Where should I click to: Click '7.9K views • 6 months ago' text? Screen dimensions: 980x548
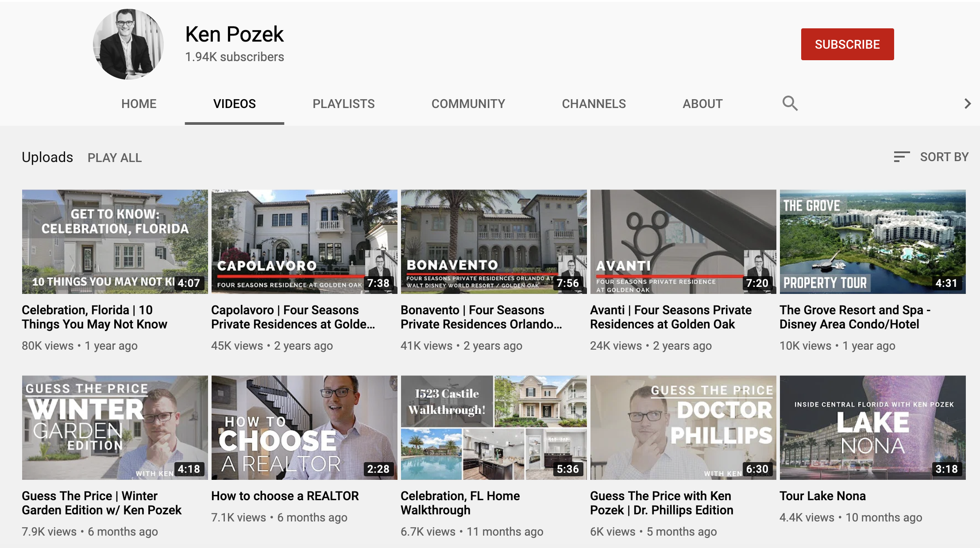pyautogui.click(x=90, y=532)
